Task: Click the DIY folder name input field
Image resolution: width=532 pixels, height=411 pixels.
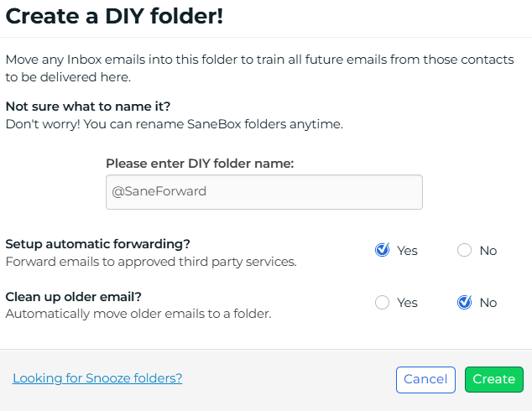Action: [x=263, y=191]
